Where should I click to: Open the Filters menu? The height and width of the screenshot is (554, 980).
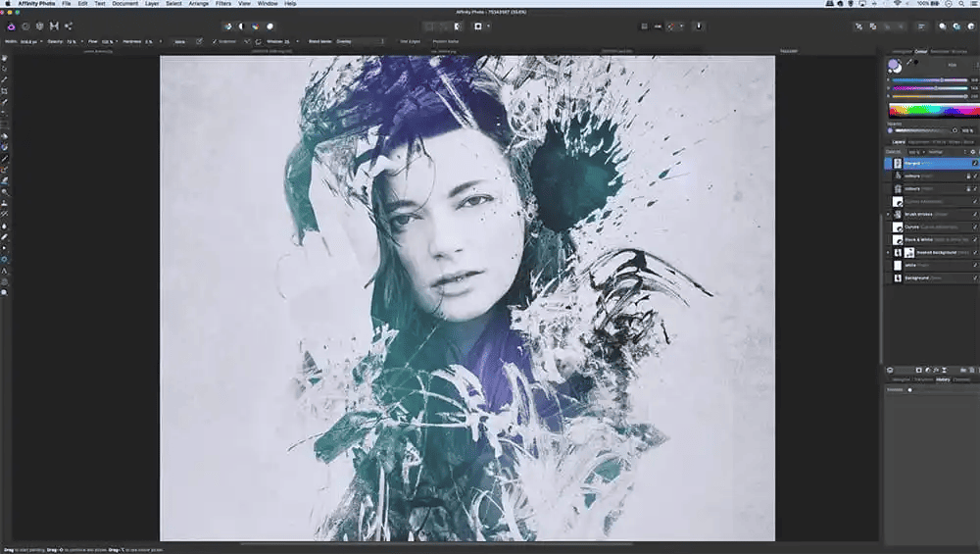[223, 4]
